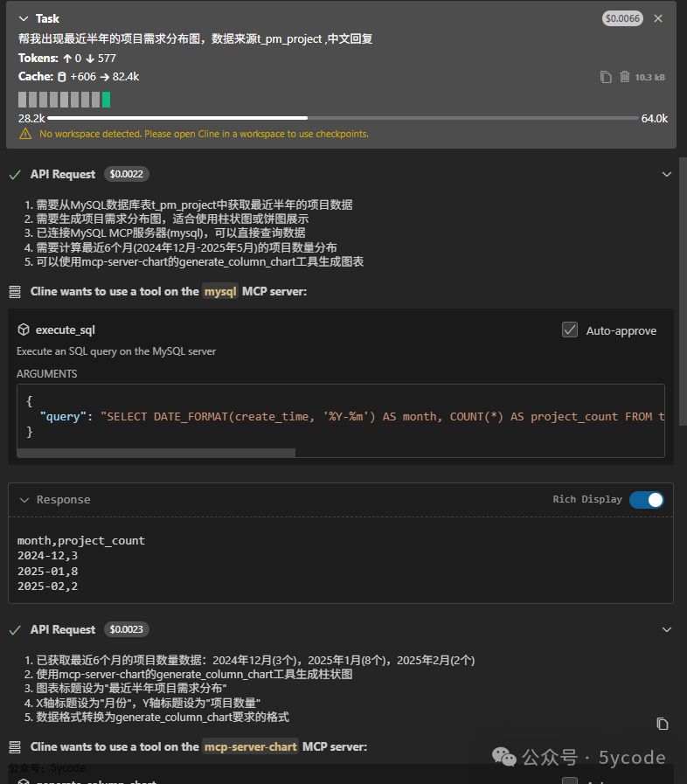Close the task with the X button
The height and width of the screenshot is (784, 687).
pyautogui.click(x=658, y=18)
